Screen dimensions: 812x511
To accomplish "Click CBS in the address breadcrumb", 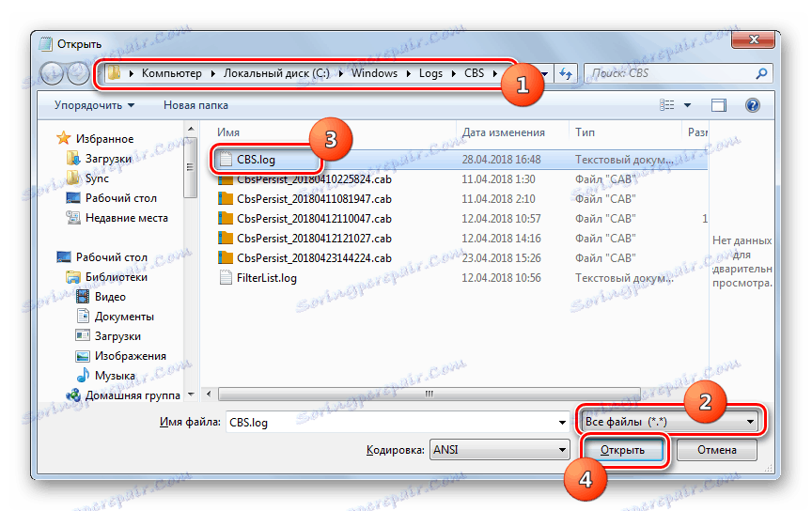I will point(474,73).
